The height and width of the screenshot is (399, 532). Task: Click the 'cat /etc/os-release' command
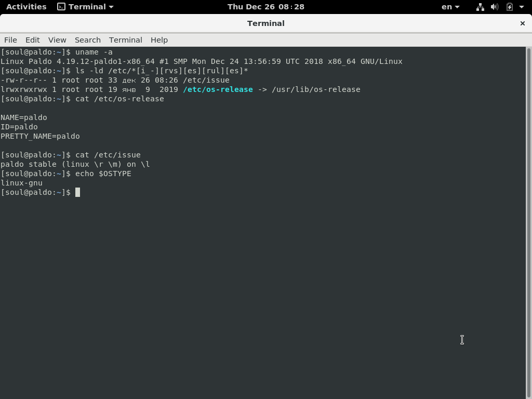[120, 99]
